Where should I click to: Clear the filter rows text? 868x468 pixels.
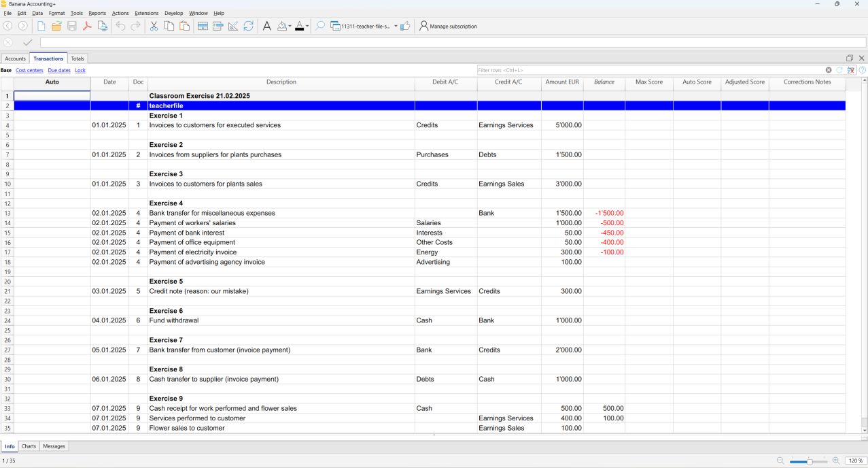(x=829, y=70)
